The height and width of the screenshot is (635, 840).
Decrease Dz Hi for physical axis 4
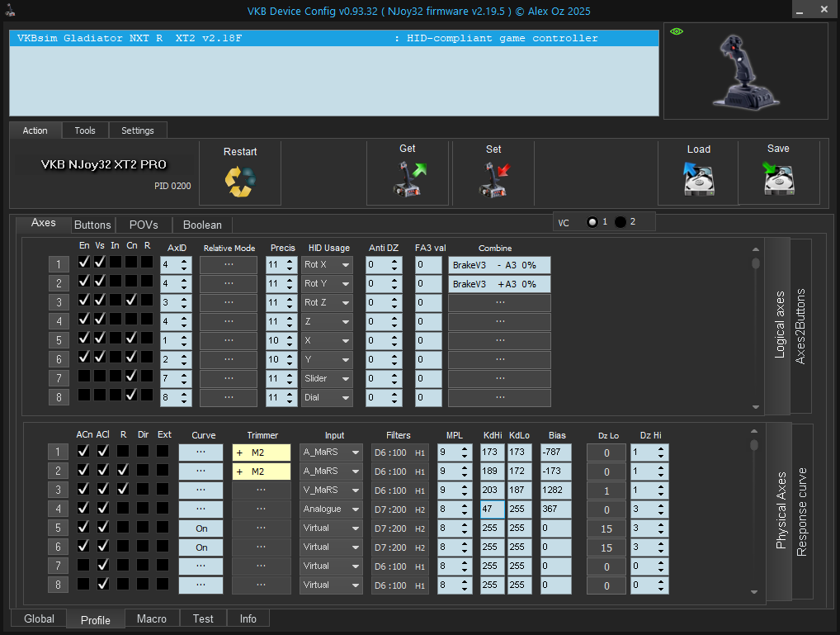point(661,514)
